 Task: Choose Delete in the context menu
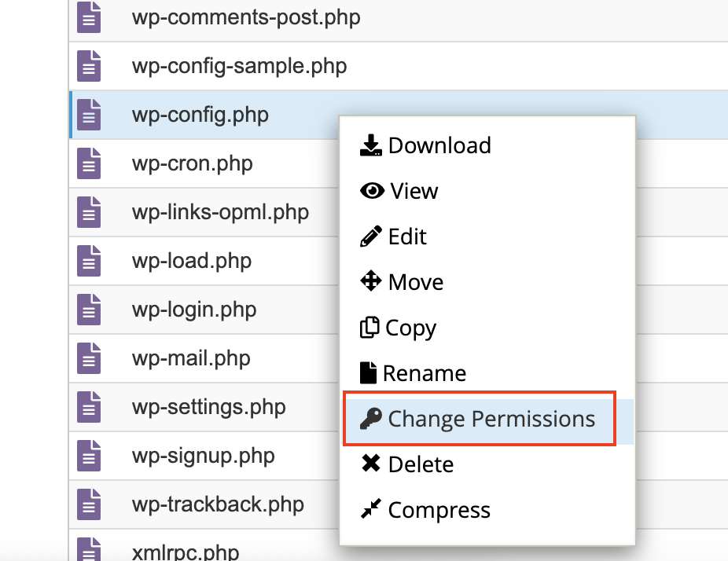(x=421, y=464)
